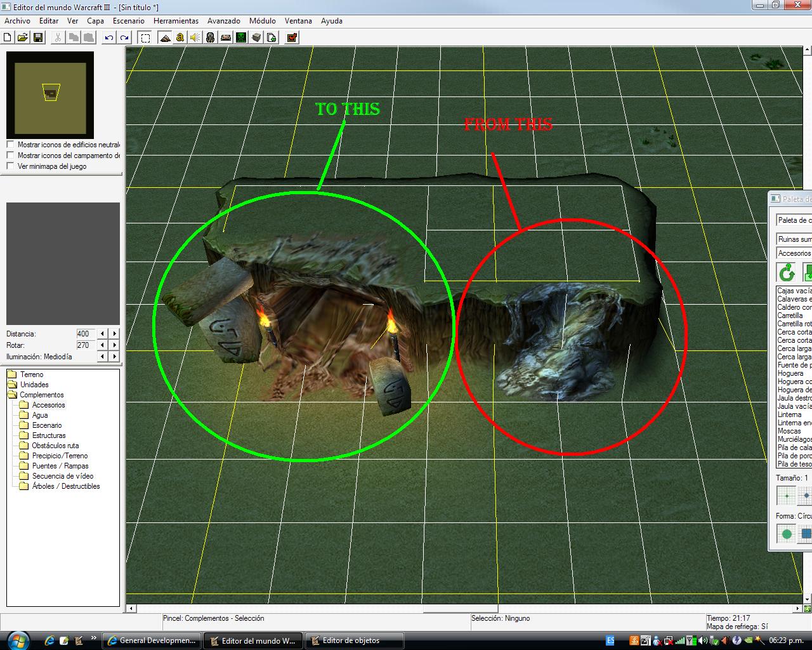Click the horizontal scrollbar thumb below the viewport
This screenshot has width=812, height=650.
coord(461,609)
